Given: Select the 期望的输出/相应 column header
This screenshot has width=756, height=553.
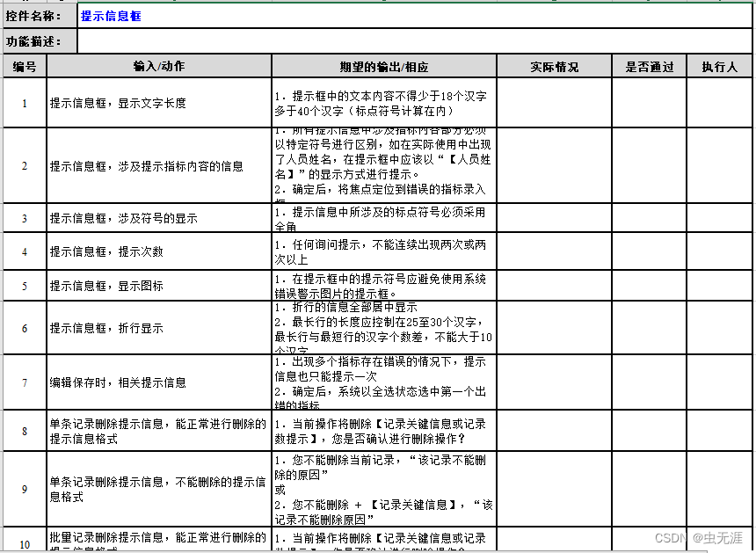Looking at the screenshot, I should coord(384,66).
